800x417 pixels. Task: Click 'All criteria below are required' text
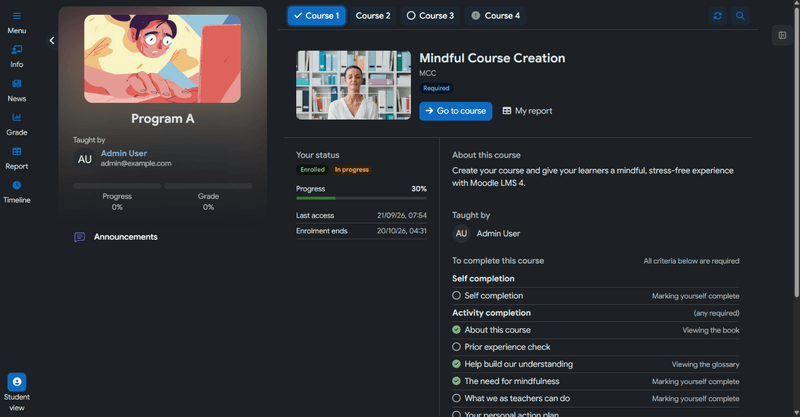point(691,261)
